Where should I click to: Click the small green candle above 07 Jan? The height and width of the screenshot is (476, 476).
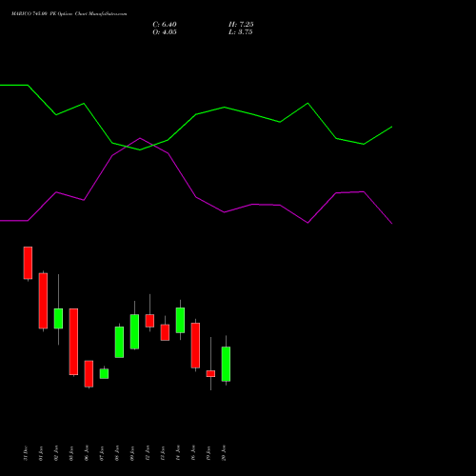click(x=104, y=373)
